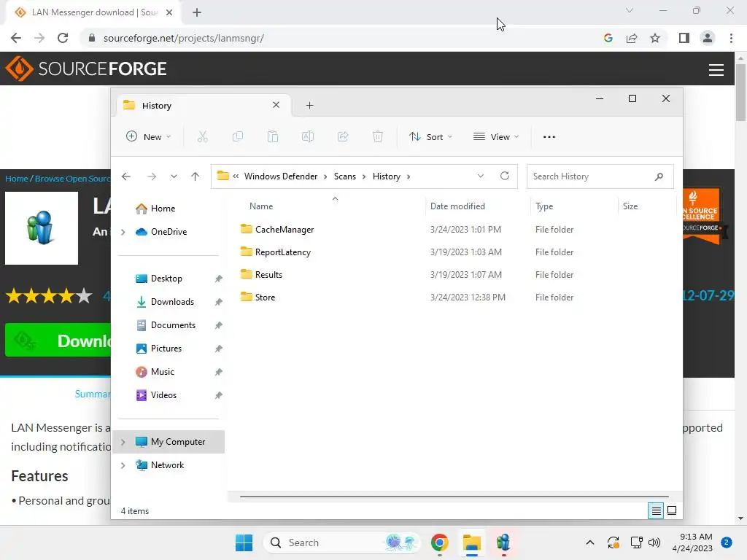Open Chrome from taskbar
This screenshot has height=560, width=747.
coord(439,542)
